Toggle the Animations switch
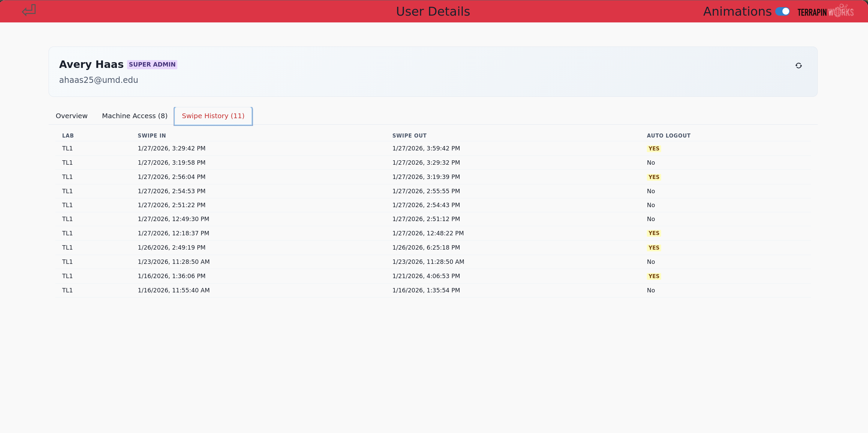The height and width of the screenshot is (433, 868). point(782,12)
